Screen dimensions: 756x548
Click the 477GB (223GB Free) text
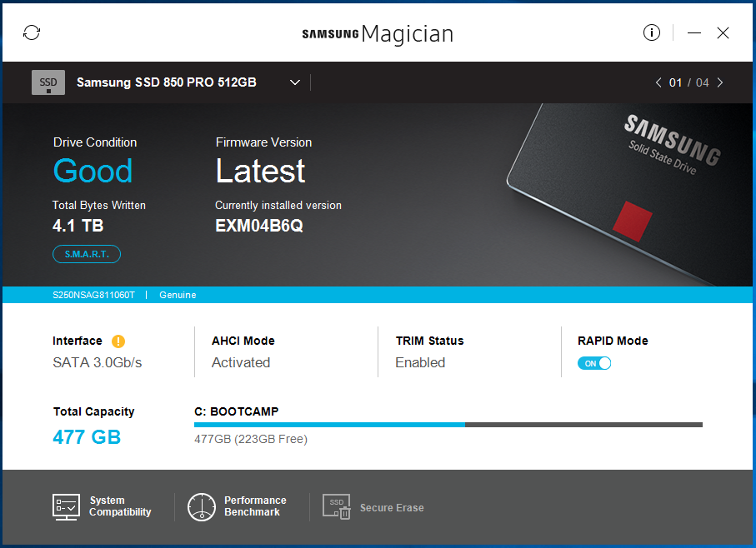(251, 439)
